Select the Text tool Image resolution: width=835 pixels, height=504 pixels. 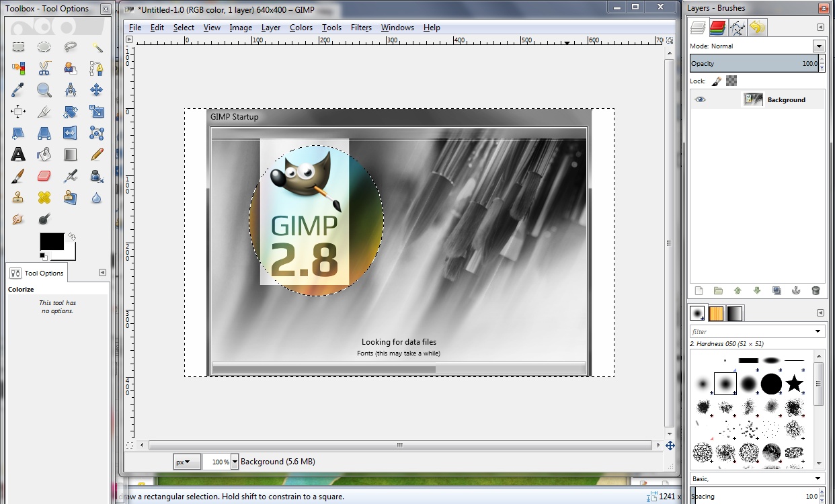pos(18,155)
